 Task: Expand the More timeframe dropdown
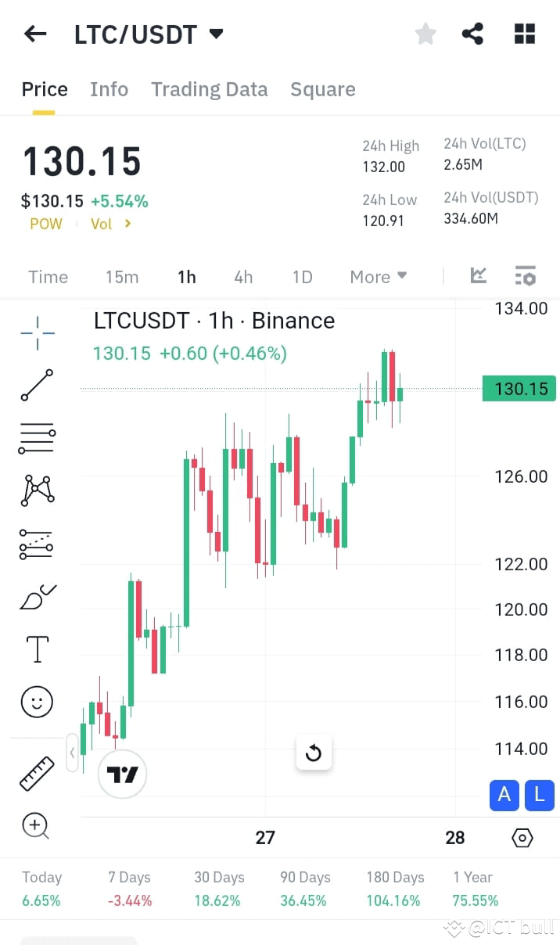pyautogui.click(x=379, y=276)
